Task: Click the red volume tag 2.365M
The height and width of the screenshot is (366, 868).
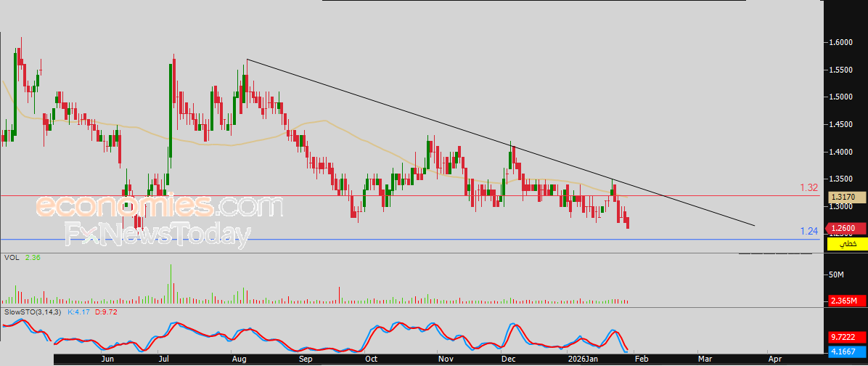Action: coord(847,301)
